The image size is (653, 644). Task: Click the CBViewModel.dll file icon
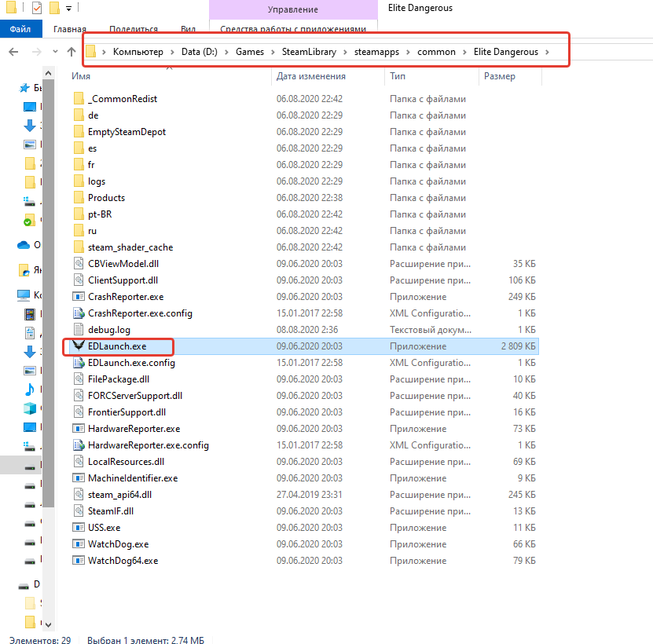click(79, 264)
